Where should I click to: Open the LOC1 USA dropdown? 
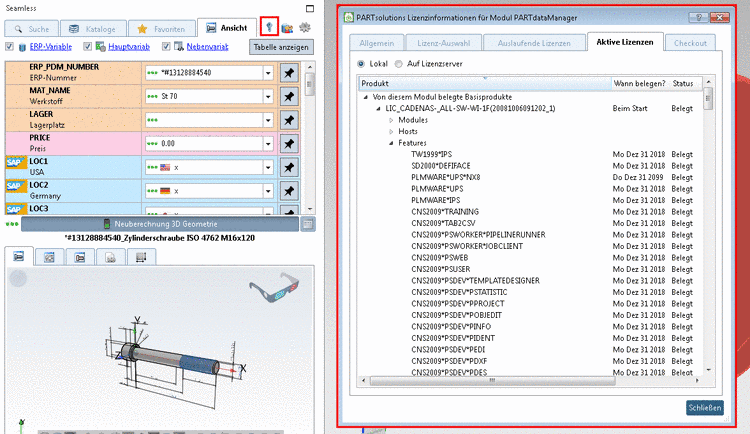coord(268,167)
